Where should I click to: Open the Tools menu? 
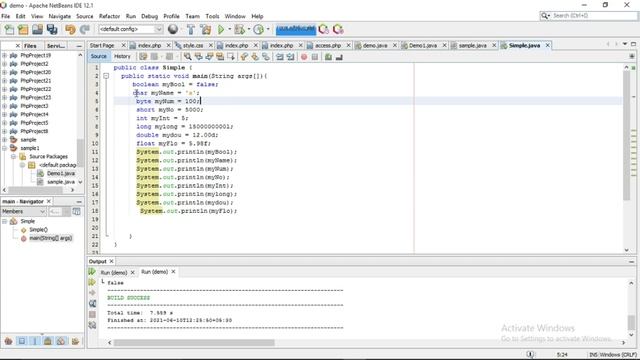212,16
